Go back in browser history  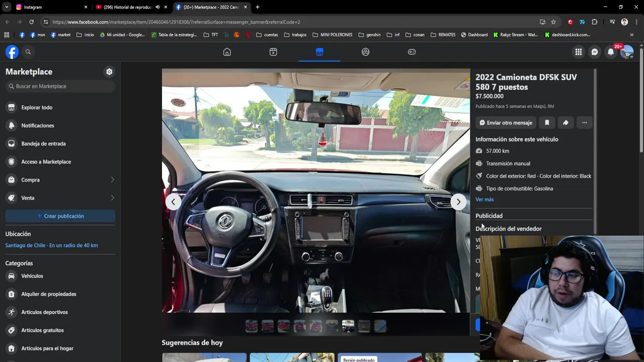[x=7, y=22]
